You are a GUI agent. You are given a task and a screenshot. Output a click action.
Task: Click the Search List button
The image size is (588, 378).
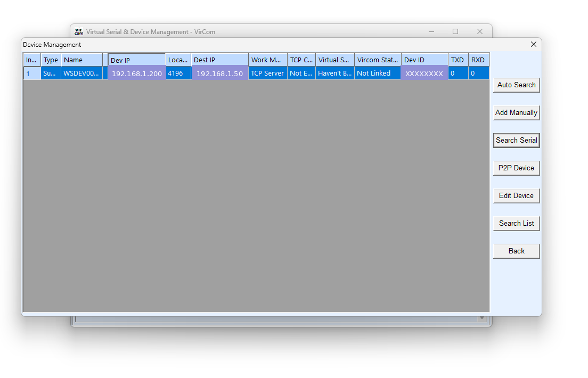pyautogui.click(x=517, y=224)
